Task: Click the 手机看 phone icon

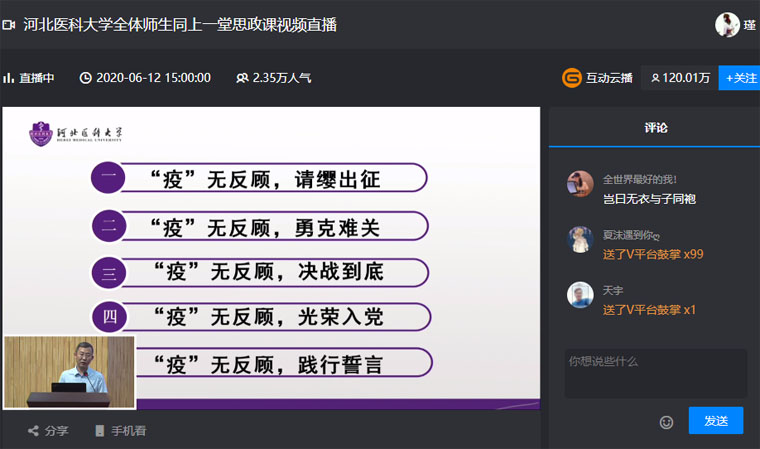Action: [99, 431]
